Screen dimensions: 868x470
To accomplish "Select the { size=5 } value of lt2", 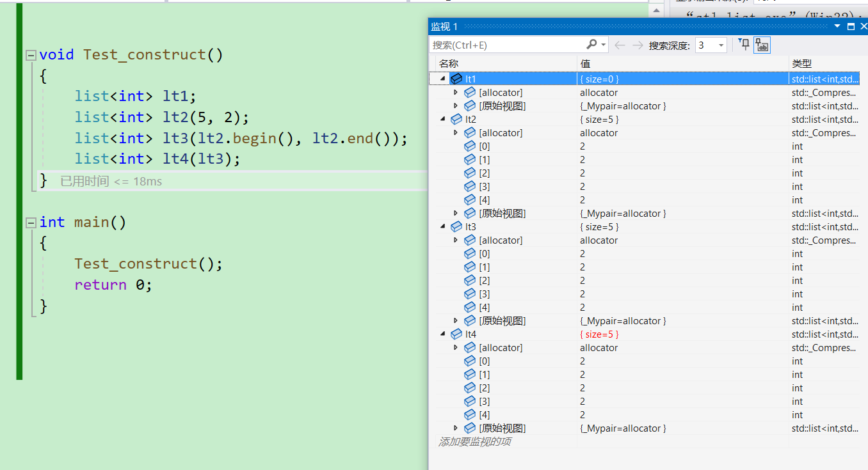I will 599,120.
